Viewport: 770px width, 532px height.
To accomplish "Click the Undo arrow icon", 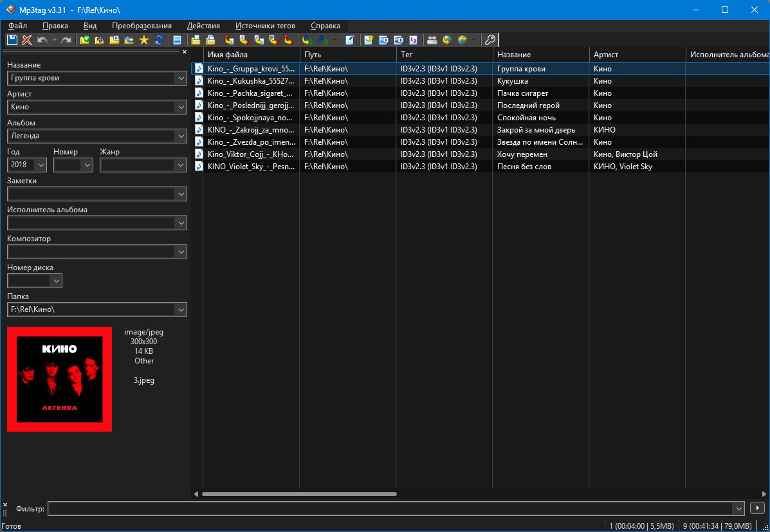I will 42,41.
